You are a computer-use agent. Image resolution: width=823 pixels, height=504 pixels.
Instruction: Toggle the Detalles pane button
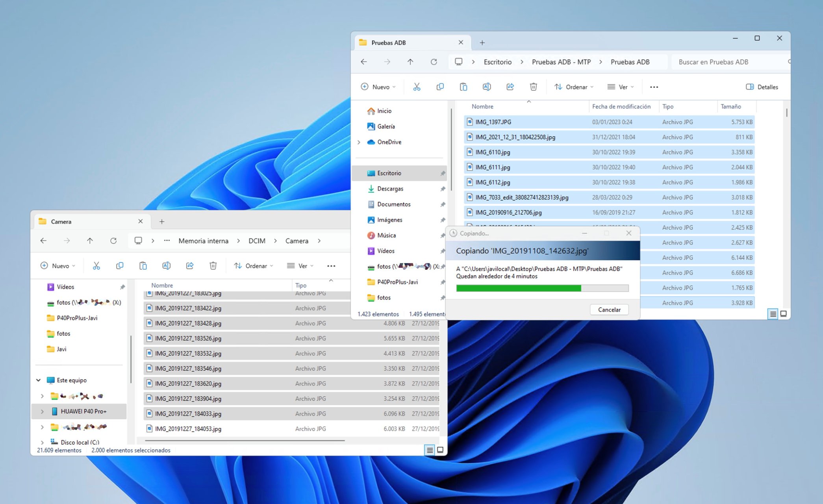pyautogui.click(x=762, y=87)
